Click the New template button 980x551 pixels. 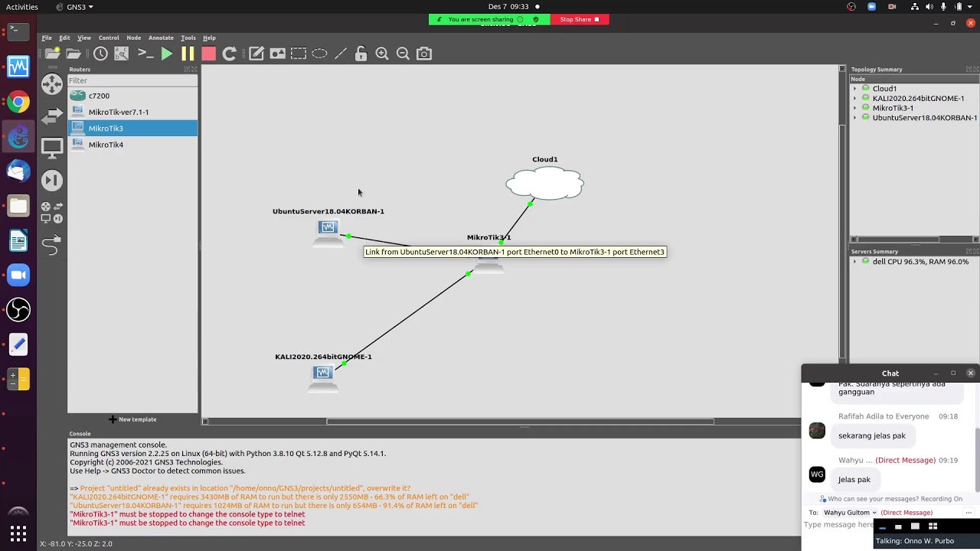[x=132, y=419]
